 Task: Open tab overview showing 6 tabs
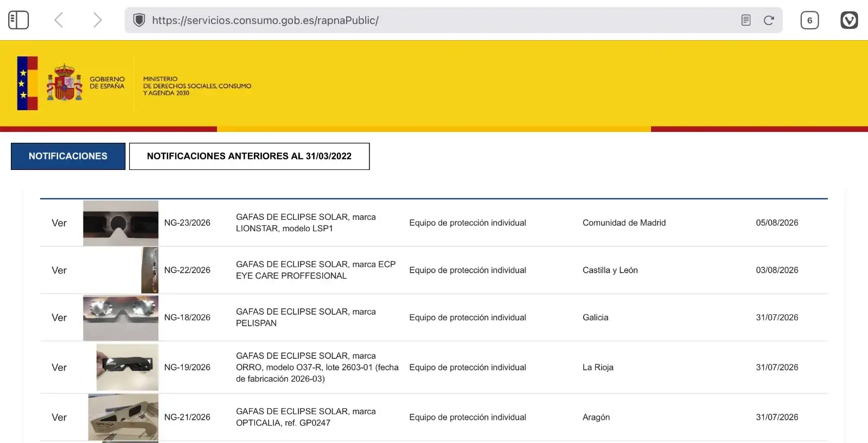click(x=809, y=20)
